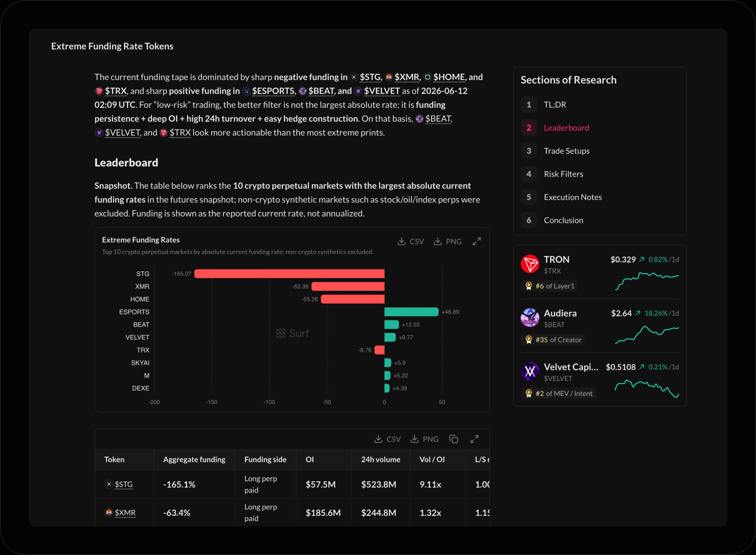This screenshot has width=756, height=555.
Task: Click the TRON $0.329 price value
Action: (x=623, y=259)
